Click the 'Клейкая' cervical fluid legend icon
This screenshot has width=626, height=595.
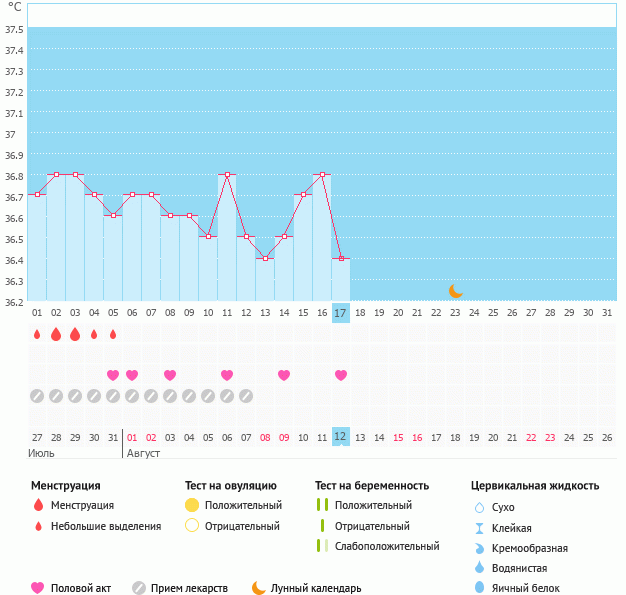(x=479, y=528)
